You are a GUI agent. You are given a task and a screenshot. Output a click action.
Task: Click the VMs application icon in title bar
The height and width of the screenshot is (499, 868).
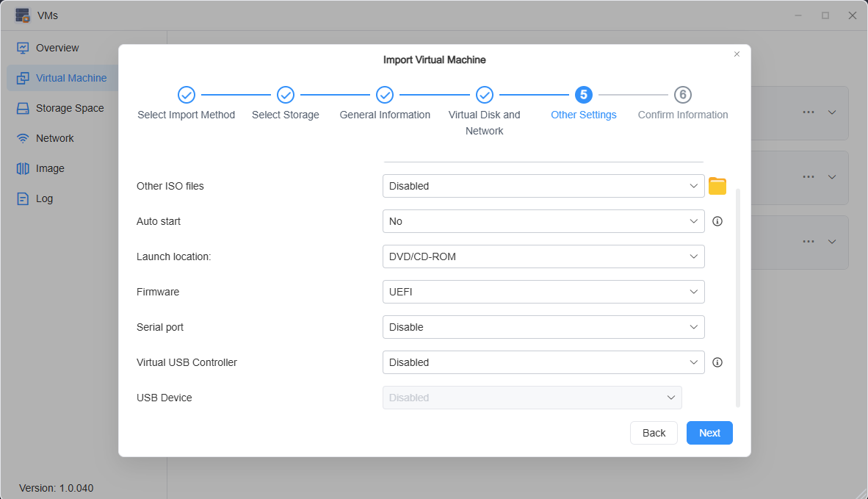pos(22,15)
